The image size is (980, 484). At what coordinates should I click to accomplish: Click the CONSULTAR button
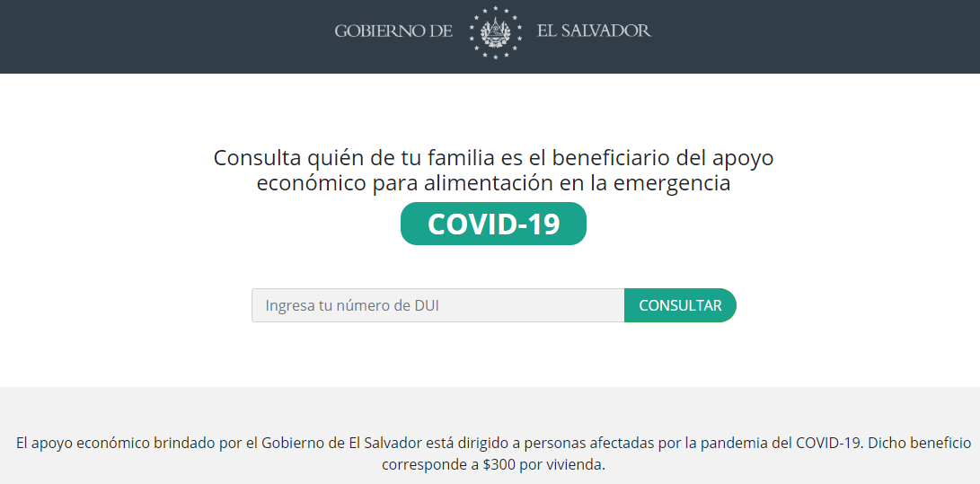680,305
